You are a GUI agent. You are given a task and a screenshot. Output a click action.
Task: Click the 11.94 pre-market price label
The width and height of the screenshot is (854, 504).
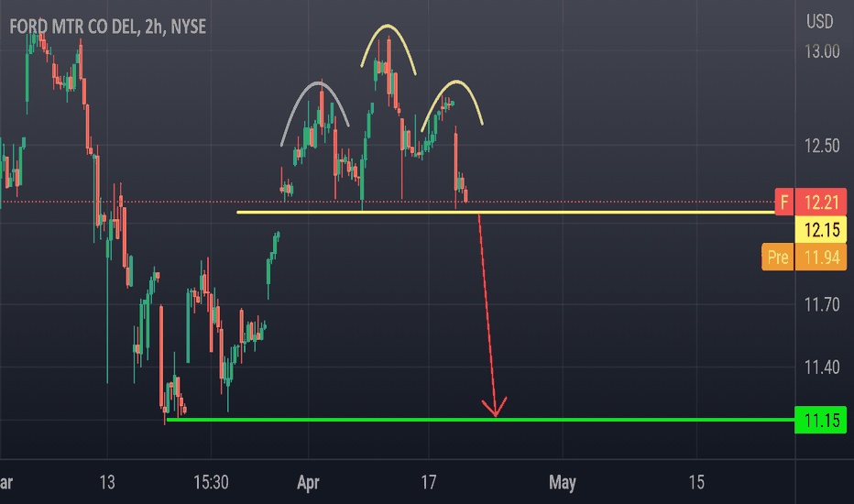821,257
